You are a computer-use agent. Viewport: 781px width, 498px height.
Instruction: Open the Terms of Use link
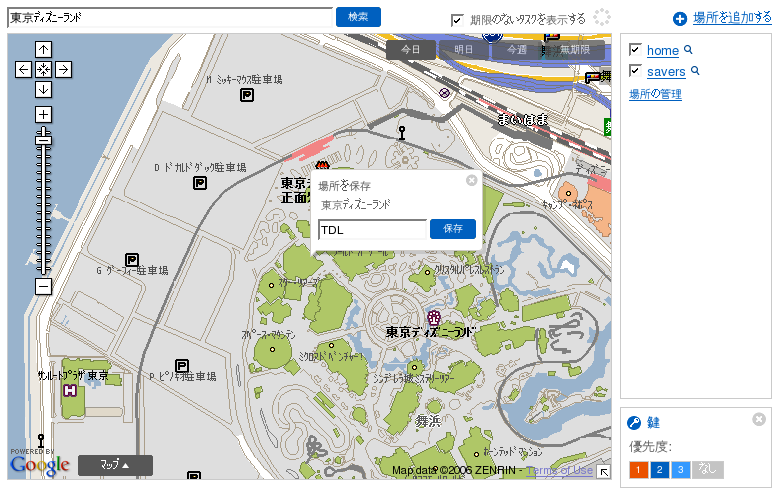[x=559, y=470]
